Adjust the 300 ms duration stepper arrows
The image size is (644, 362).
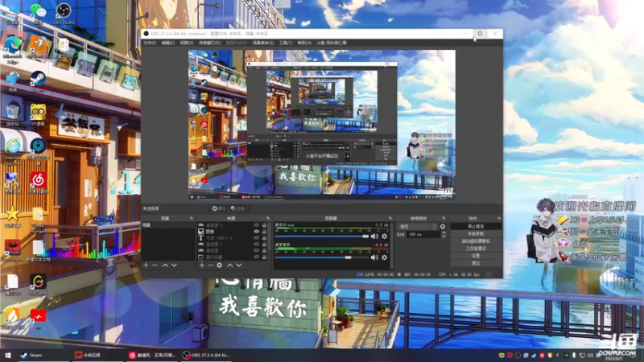[444, 234]
